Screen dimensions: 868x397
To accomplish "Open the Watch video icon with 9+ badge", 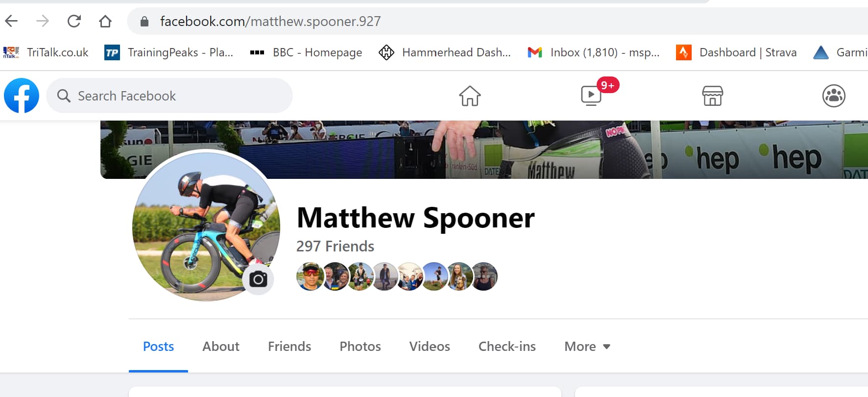I will (591, 96).
